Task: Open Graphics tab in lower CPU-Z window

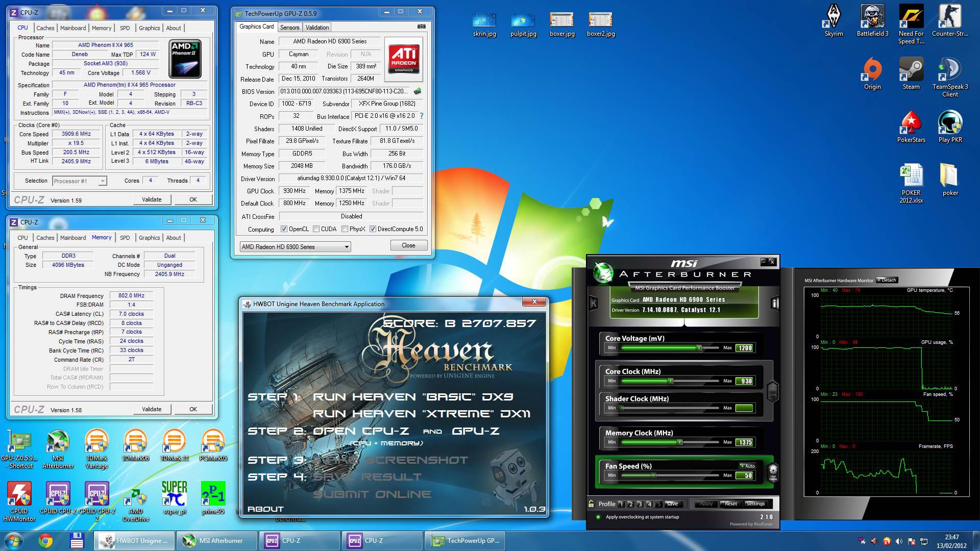Action: (149, 238)
